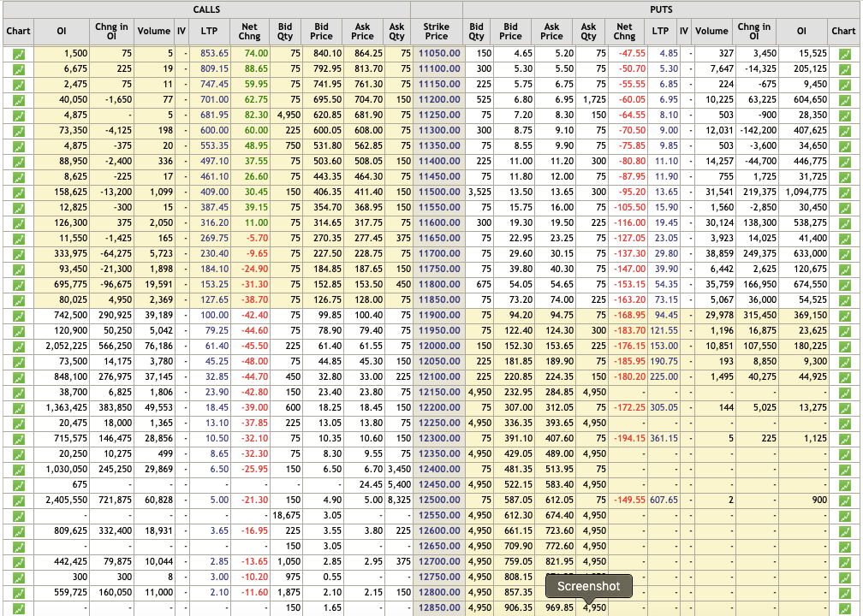The width and height of the screenshot is (863, 616).
Task: Click calls ask price value 864.25
Action: pos(369,53)
